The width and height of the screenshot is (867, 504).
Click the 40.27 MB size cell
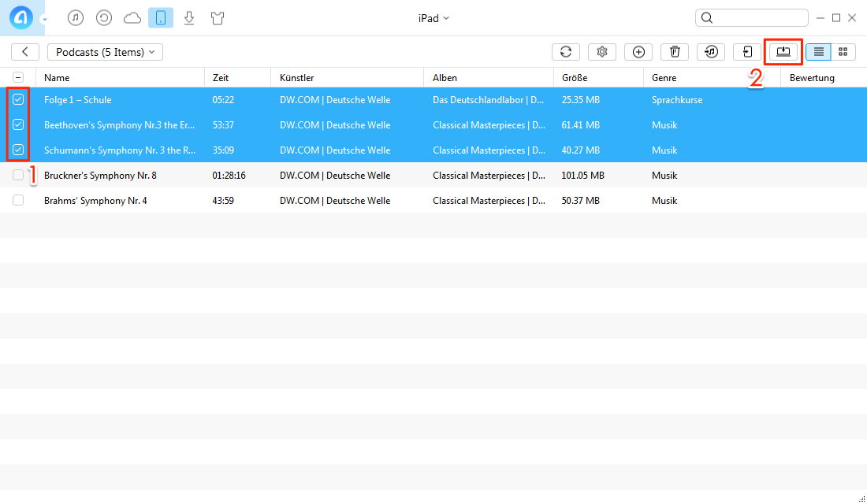tap(581, 150)
